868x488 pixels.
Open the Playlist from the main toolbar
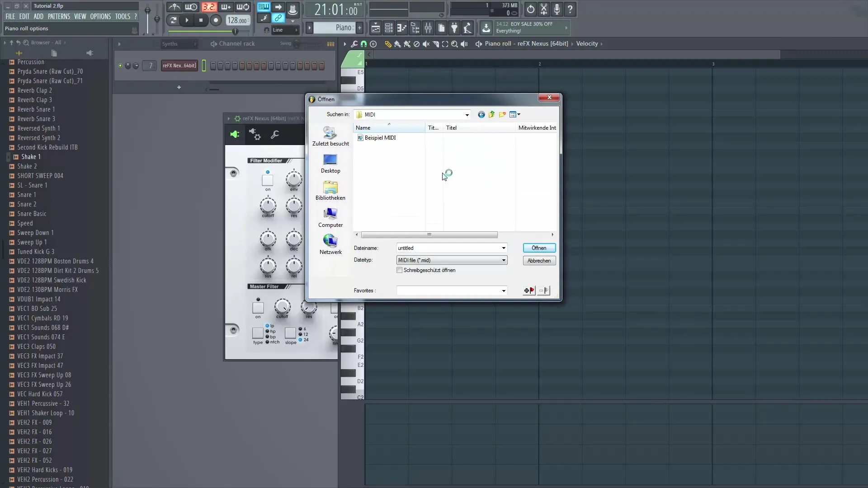click(375, 28)
